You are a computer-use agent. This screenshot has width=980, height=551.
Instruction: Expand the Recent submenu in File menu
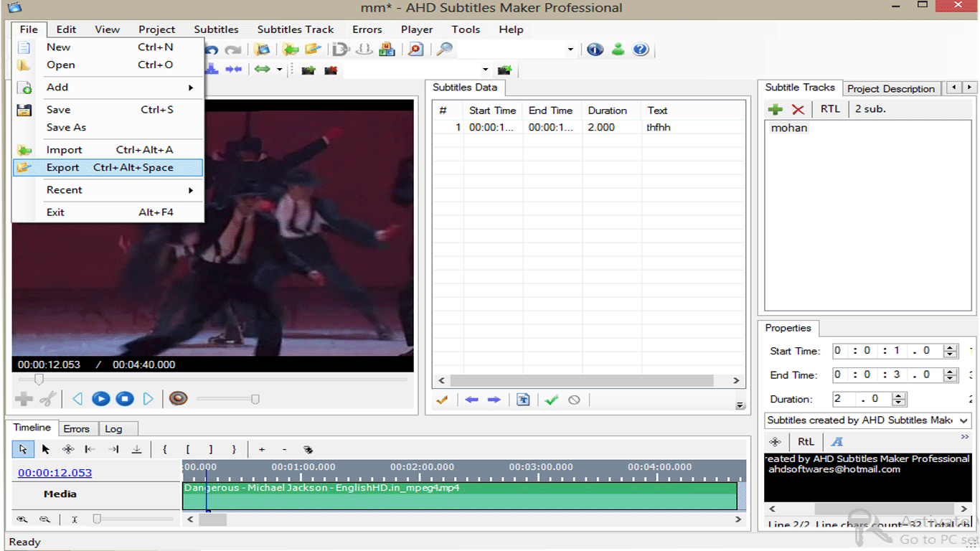(191, 190)
